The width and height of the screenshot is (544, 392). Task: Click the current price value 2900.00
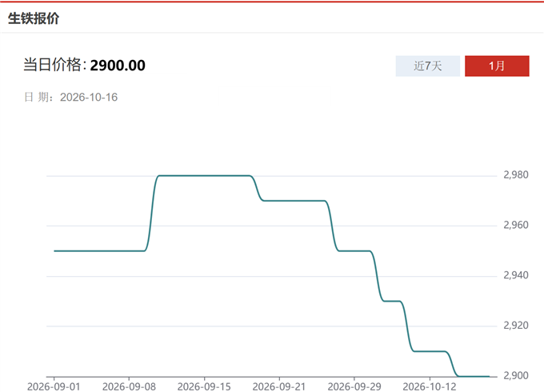(x=118, y=66)
